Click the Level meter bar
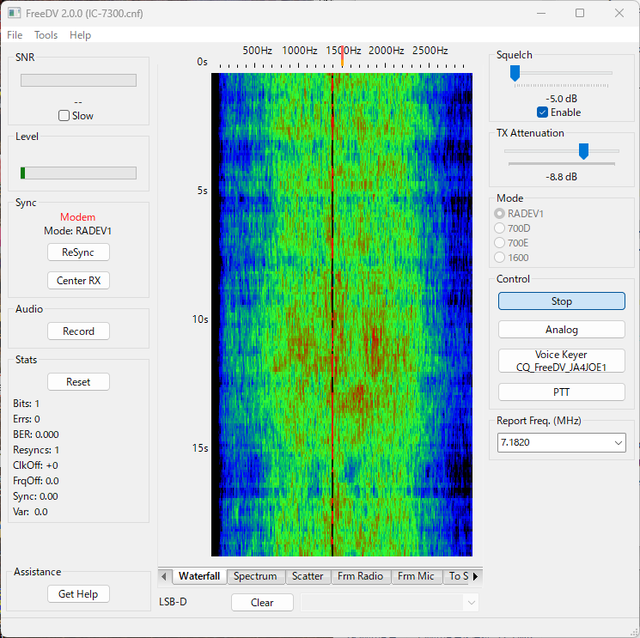The image size is (640, 638). coord(78,173)
